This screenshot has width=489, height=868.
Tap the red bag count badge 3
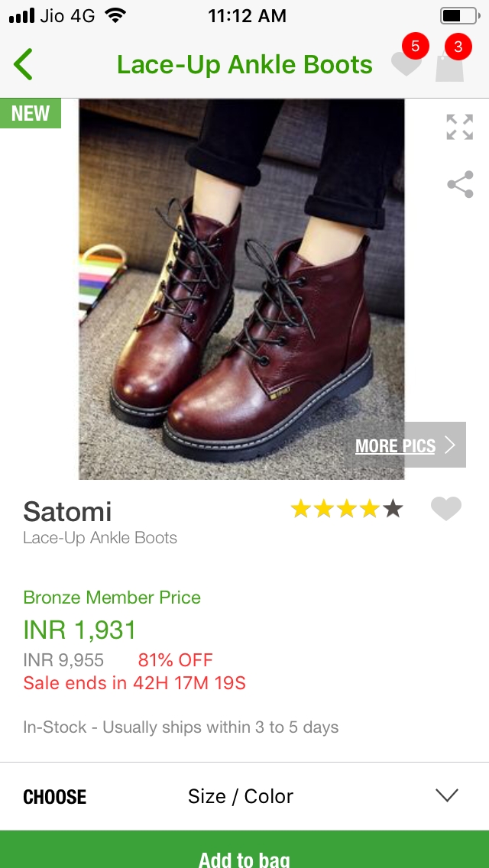458,47
